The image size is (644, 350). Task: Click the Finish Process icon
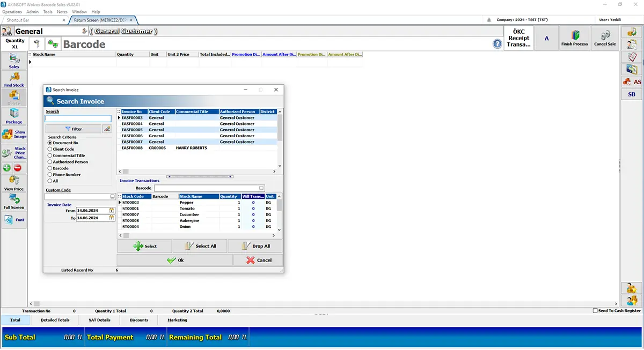pyautogui.click(x=574, y=38)
